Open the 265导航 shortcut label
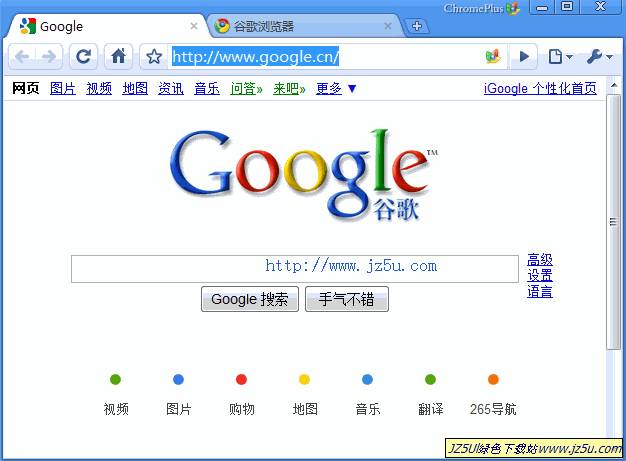Viewport: 626px width, 461px height. click(493, 409)
